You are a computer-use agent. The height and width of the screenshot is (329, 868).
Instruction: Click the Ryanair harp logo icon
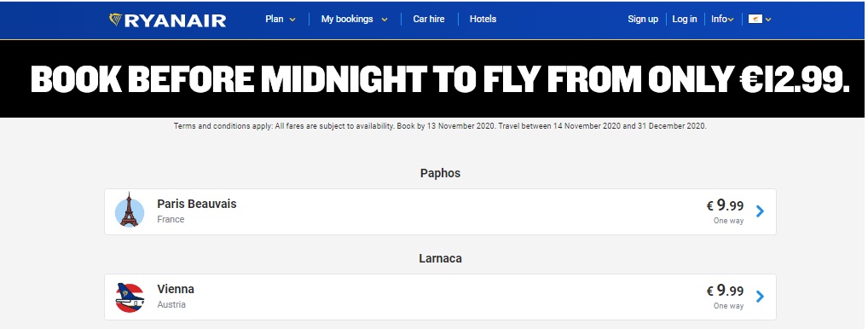[x=116, y=20]
